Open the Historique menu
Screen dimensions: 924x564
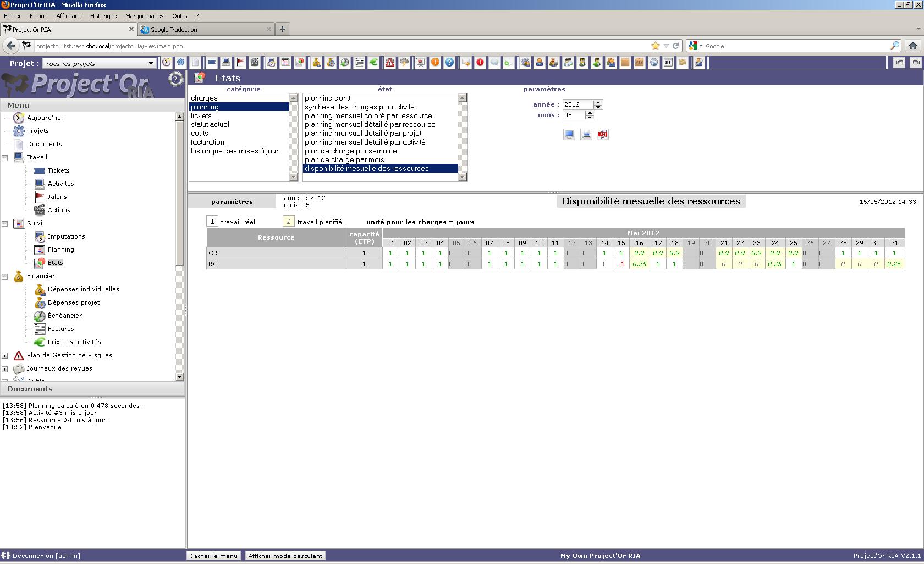[x=103, y=16]
